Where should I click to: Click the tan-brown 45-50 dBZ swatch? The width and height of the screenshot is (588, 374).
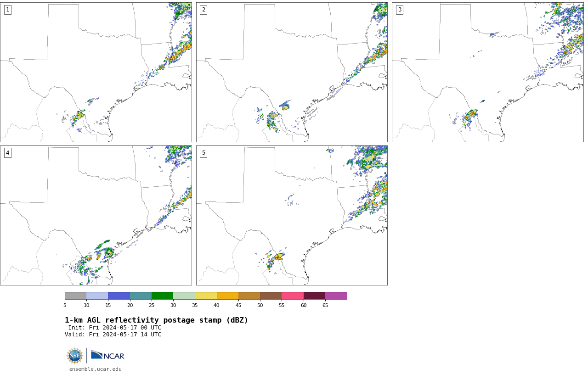(249, 296)
